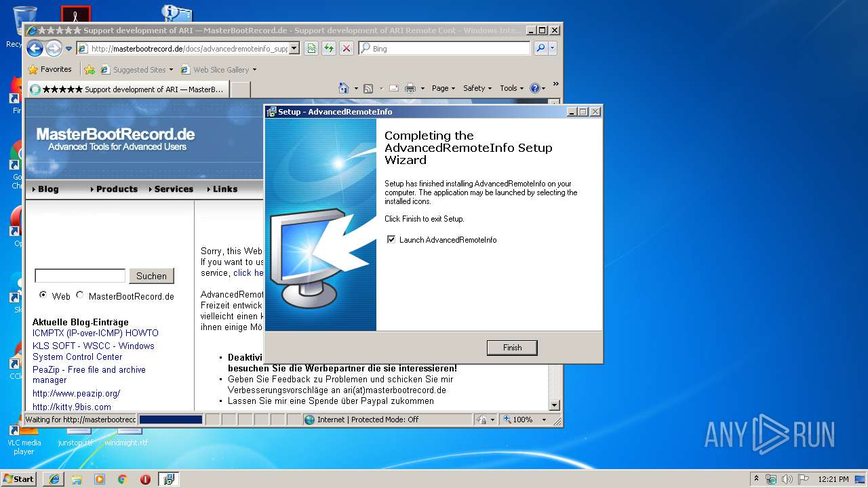Select the Web radio button
This screenshot has width=868, height=488.
pyautogui.click(x=43, y=295)
